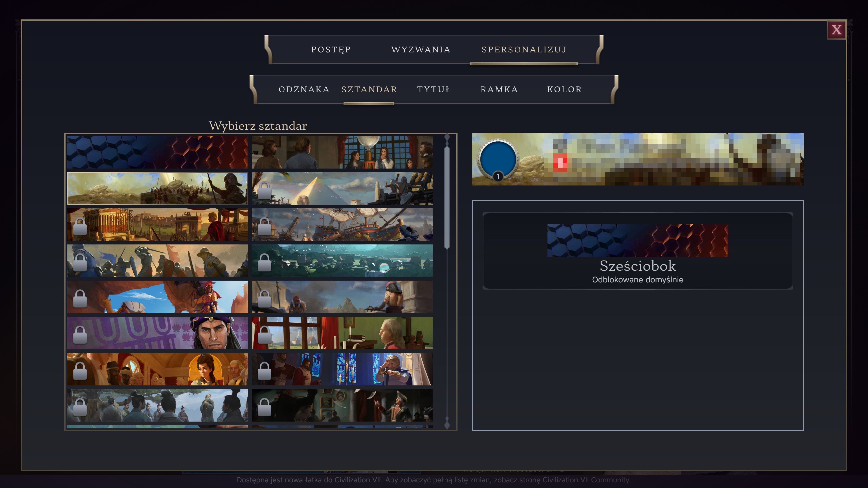The height and width of the screenshot is (488, 868).
Task: Pick the locked knights battle banner
Action: 158,261
